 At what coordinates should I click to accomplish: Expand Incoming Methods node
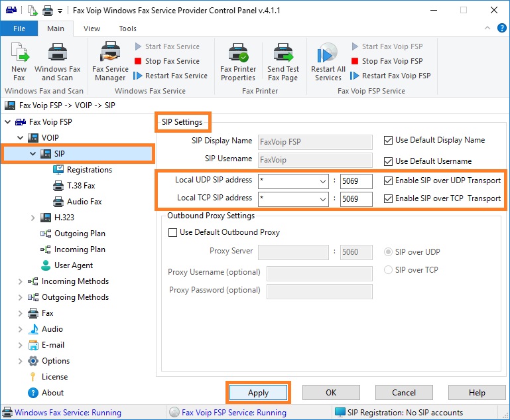pyautogui.click(x=20, y=281)
